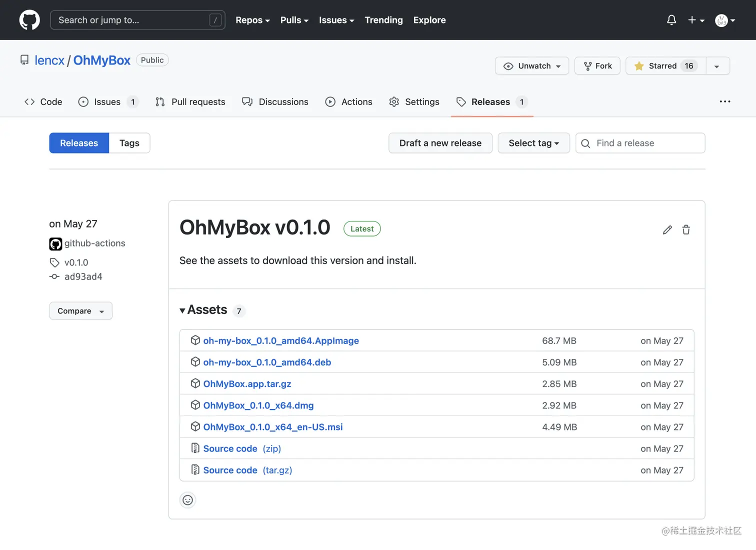Click the zip file icon beside Source code (zip)
This screenshot has height=550, width=756.
[195, 448]
